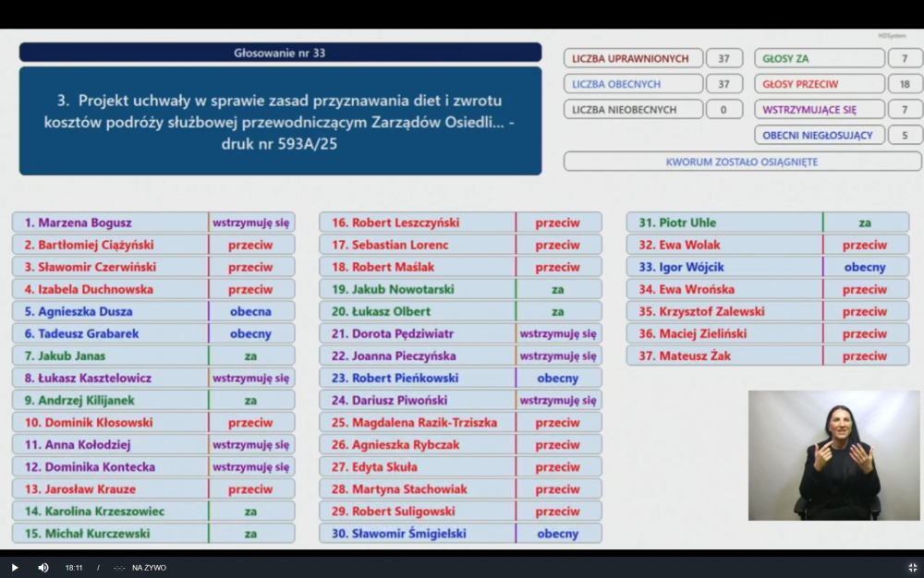Viewport: 924px width, 578px height.
Task: Select row 11. Anna Kołodziej
Action: [x=153, y=444]
